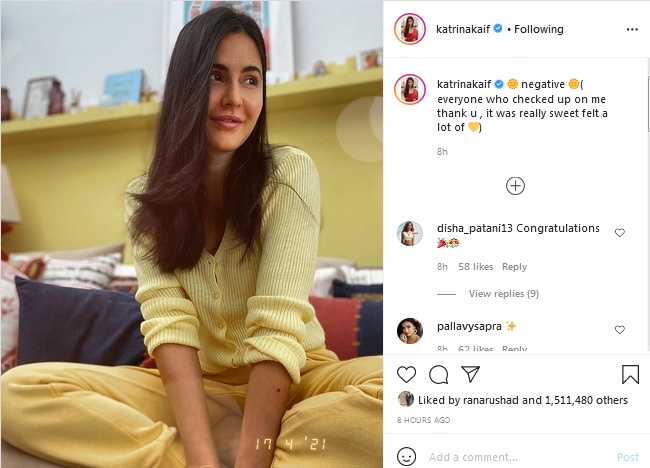Image resolution: width=650 pixels, height=468 pixels.
Task: Like disha_patani13's comment heart
Action: coord(620,233)
